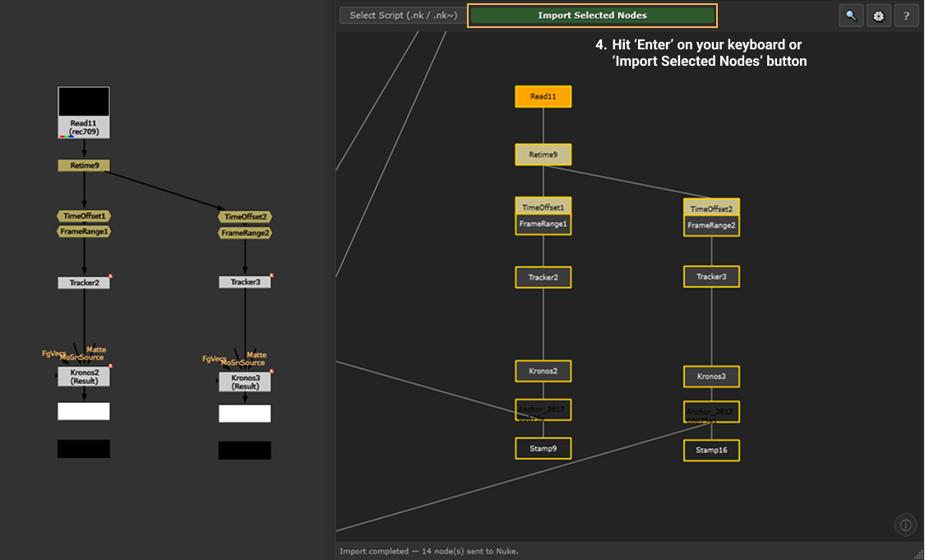Click the Stamp16 node

[x=711, y=450]
